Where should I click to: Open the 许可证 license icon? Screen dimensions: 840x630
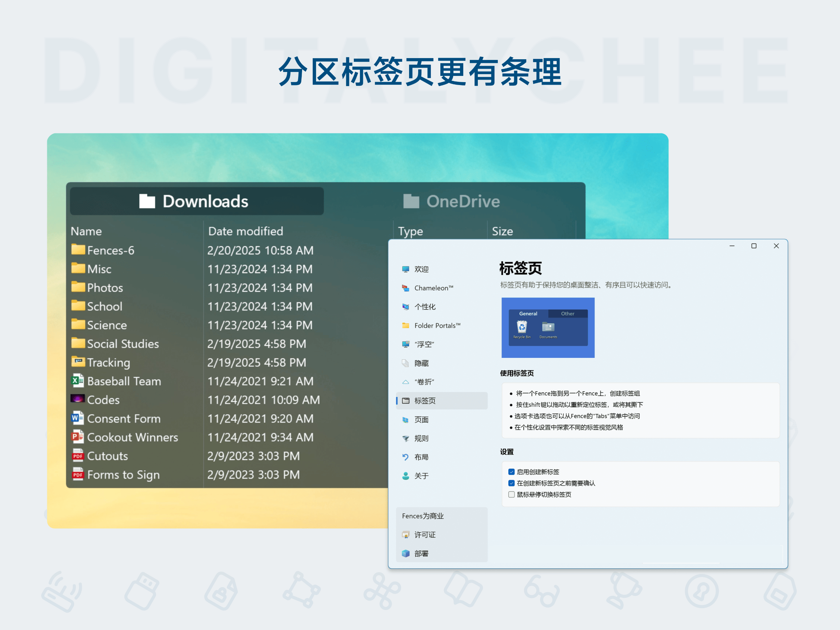405,535
